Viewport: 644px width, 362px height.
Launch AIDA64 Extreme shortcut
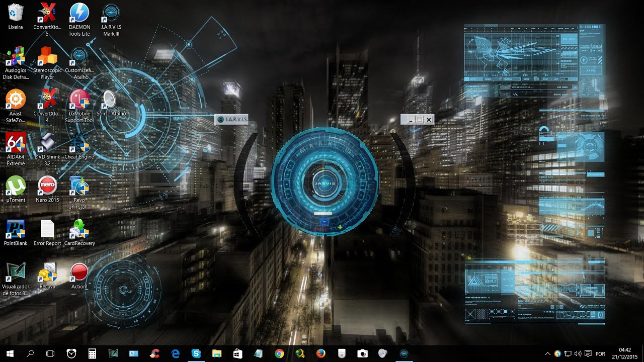pos(16,149)
